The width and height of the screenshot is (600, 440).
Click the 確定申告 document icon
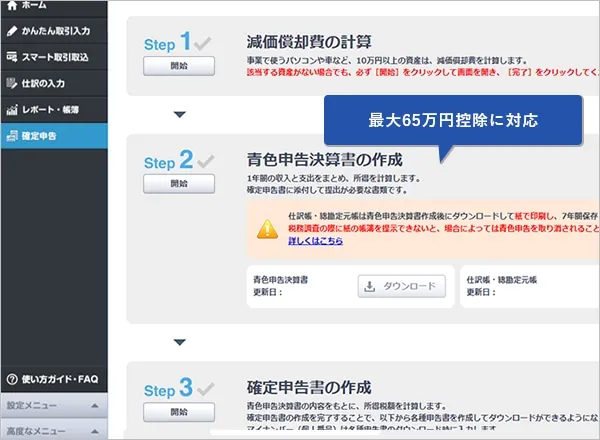(12, 136)
